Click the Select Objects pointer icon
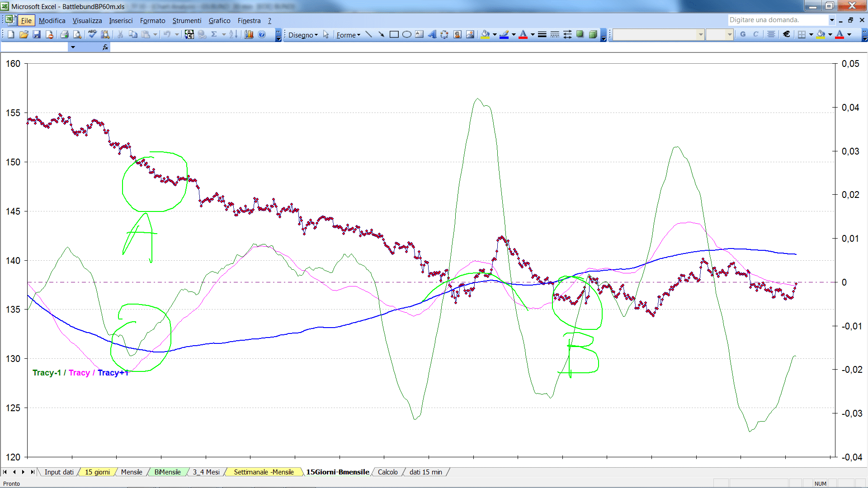Viewport: 868px width, 488px height. point(326,34)
